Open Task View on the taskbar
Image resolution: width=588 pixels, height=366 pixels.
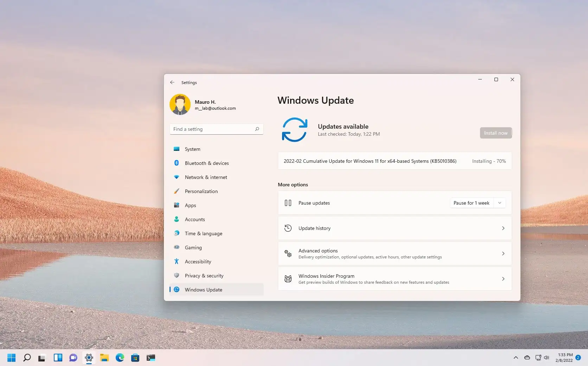tap(42, 358)
